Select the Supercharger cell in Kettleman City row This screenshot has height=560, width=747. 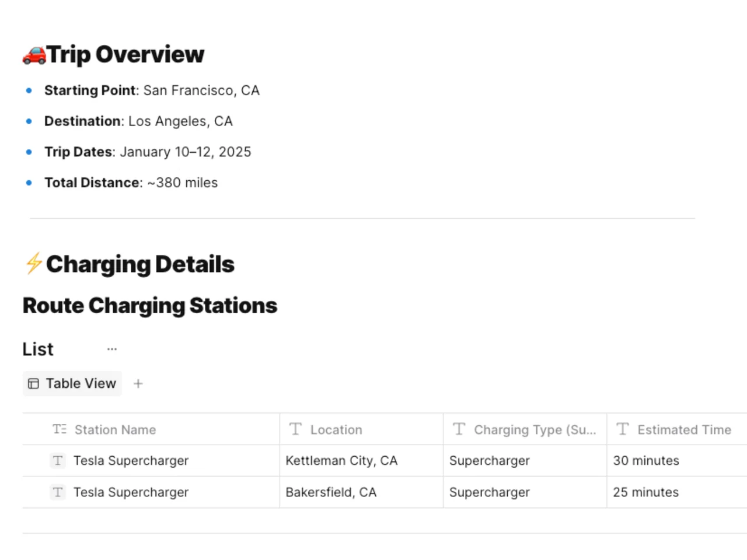click(525, 461)
